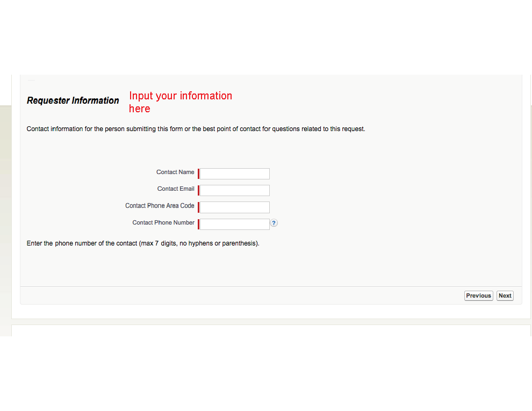The image size is (532, 411).
Task: Click the red required marker beside Contact Name
Action: click(x=198, y=173)
